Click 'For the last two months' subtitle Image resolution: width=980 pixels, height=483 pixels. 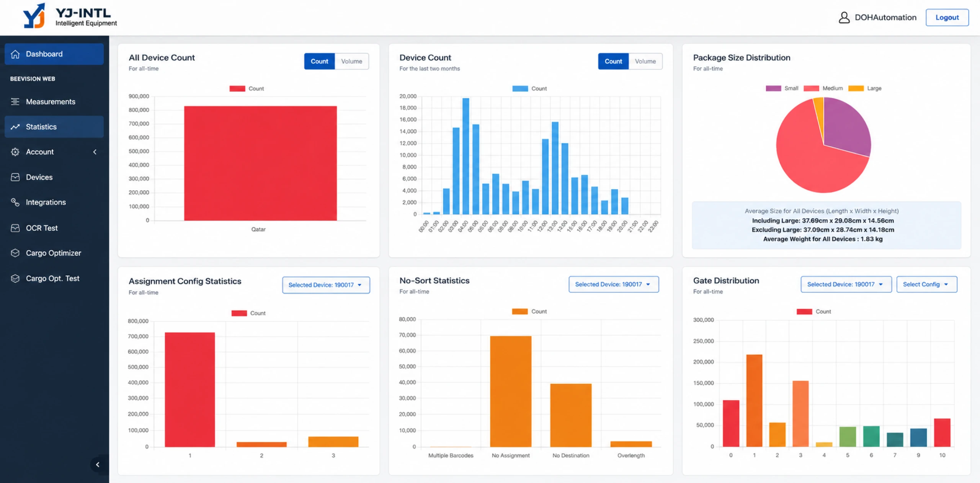point(430,69)
